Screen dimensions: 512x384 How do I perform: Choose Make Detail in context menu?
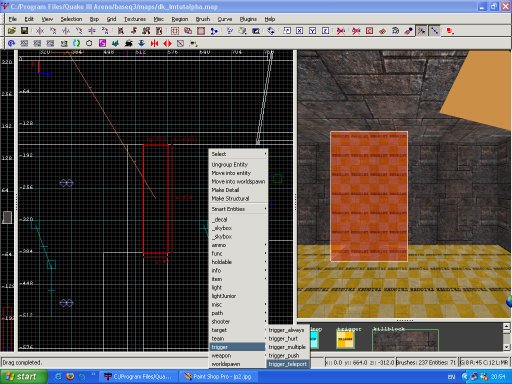(x=238, y=190)
